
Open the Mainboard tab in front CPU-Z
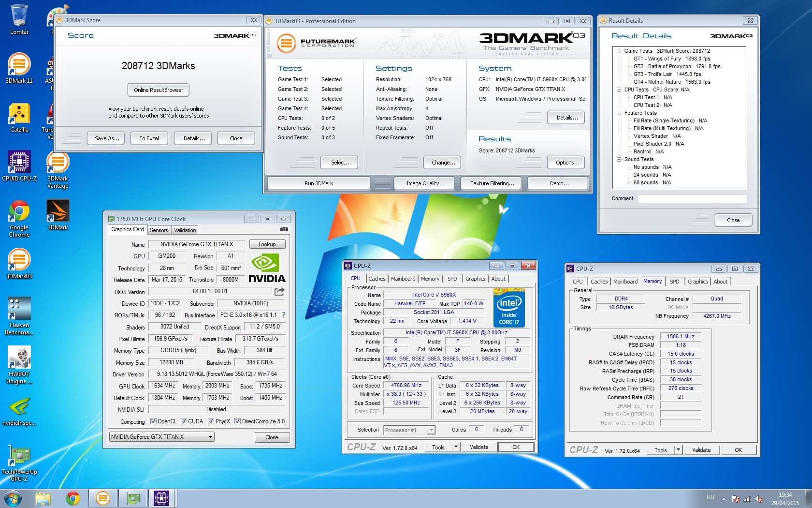click(x=403, y=279)
